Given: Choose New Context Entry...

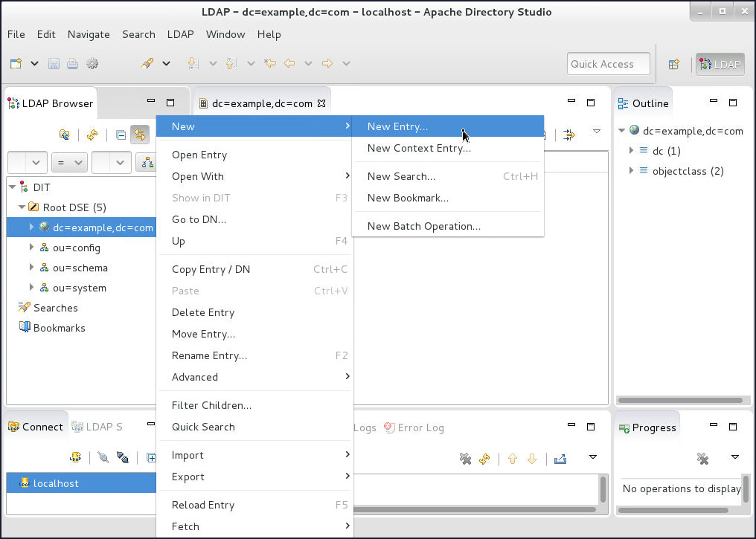Looking at the screenshot, I should (448, 148).
